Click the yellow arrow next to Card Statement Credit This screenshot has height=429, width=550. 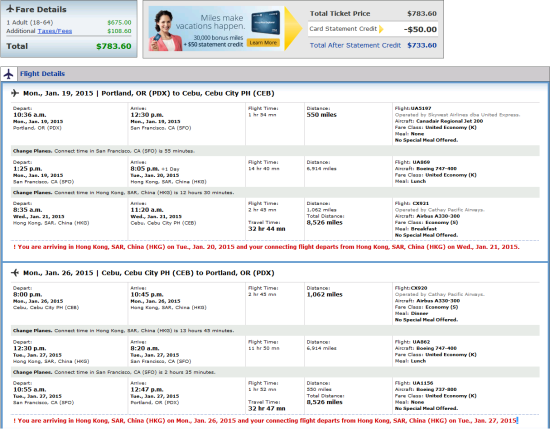coord(381,29)
